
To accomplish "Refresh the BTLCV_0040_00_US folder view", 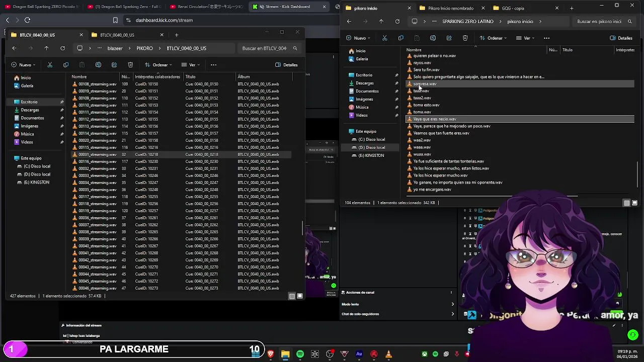I will (62, 48).
